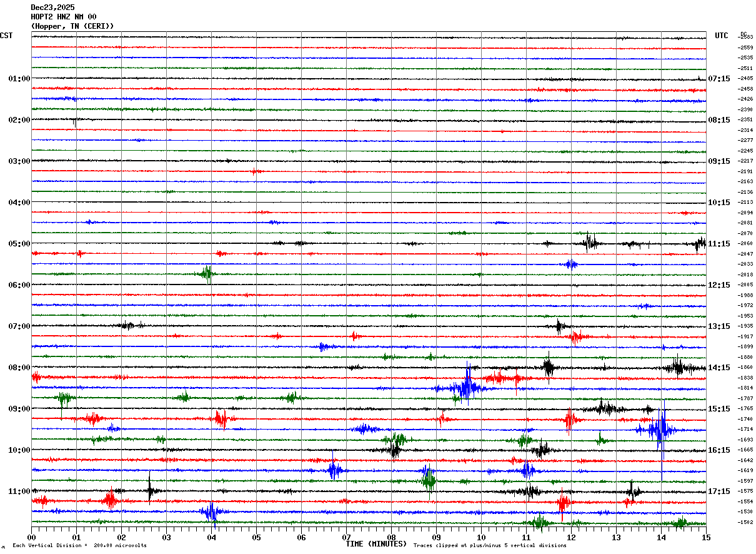Click the DC offset value -2005
Viewport: 756px width, 554px height.
[x=746, y=285]
